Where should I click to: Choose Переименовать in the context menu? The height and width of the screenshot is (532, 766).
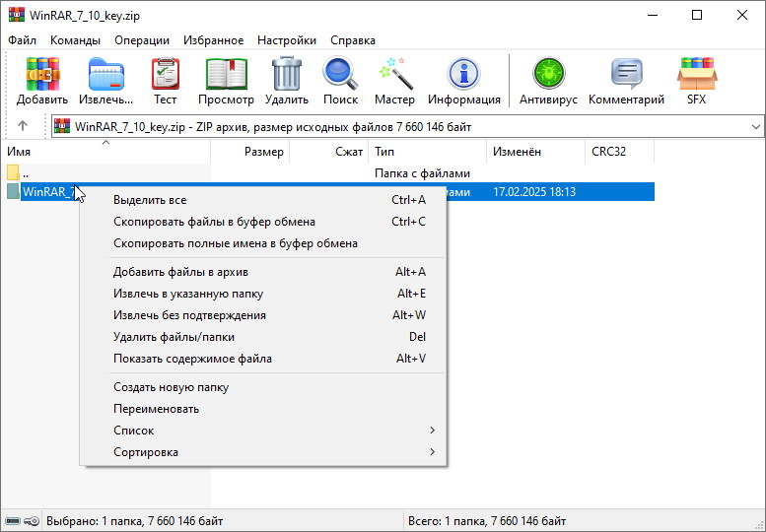pyautogui.click(x=264, y=409)
